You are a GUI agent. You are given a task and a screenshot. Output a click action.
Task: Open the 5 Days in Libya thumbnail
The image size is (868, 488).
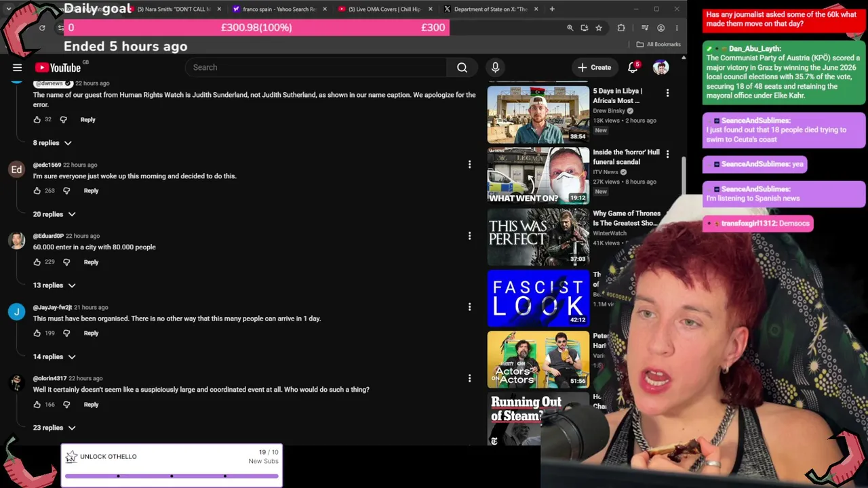coord(538,113)
